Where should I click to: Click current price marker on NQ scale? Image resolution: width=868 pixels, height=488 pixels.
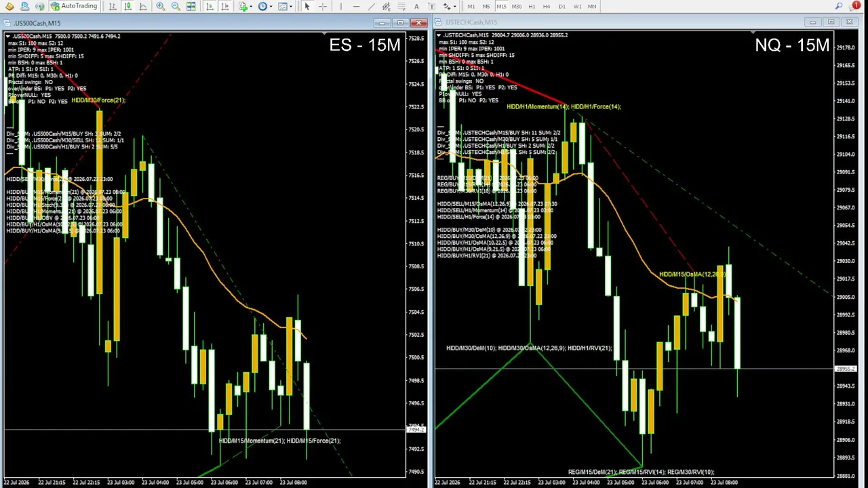click(x=846, y=369)
